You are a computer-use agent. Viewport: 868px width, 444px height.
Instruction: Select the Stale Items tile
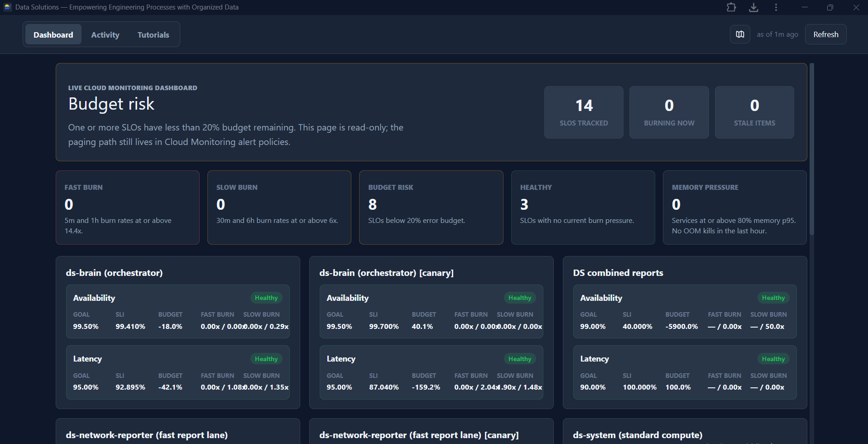pos(754,112)
